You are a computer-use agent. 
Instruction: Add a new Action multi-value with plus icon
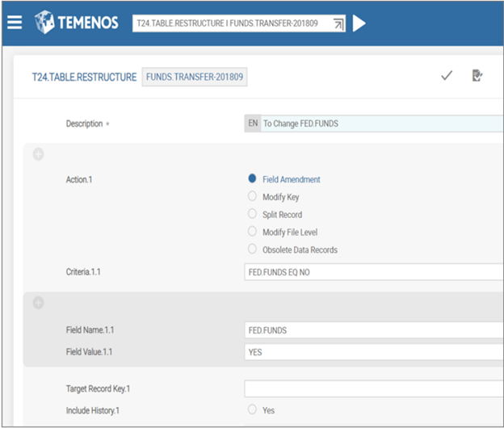[38, 154]
